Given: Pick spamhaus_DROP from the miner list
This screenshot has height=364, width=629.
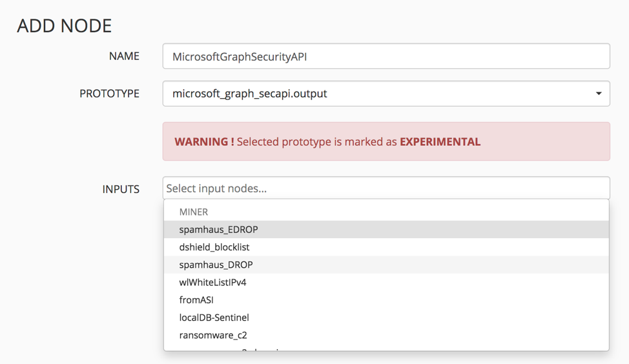Looking at the screenshot, I should [216, 265].
